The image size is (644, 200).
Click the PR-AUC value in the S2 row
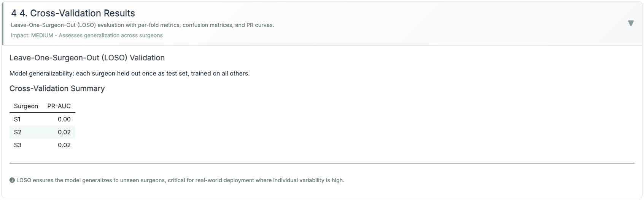[x=64, y=132]
